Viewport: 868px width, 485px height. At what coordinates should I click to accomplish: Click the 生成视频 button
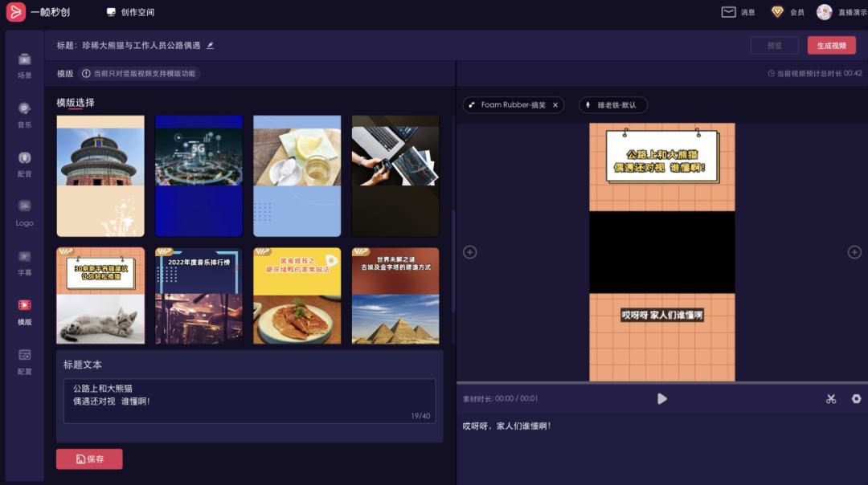coord(831,46)
